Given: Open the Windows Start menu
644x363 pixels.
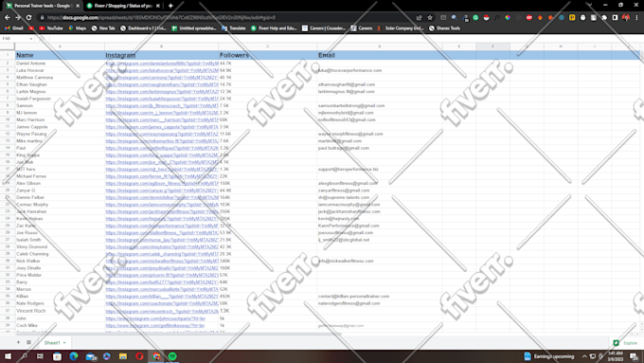Looking at the screenshot, I should click(8, 356).
